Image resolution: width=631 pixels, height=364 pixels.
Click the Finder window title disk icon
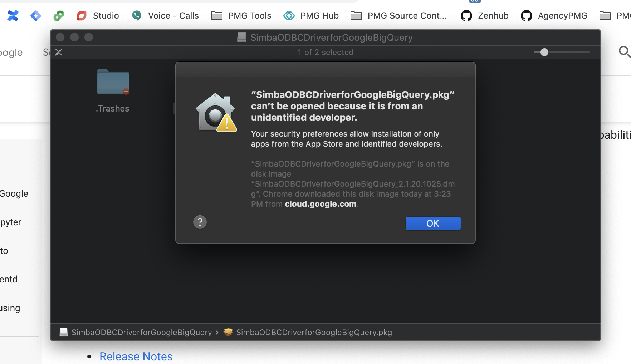tap(242, 37)
